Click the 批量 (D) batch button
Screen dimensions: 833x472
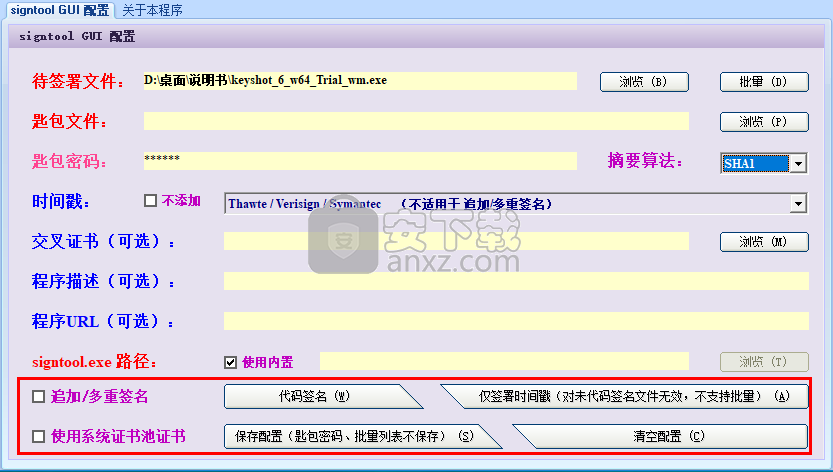(764, 82)
